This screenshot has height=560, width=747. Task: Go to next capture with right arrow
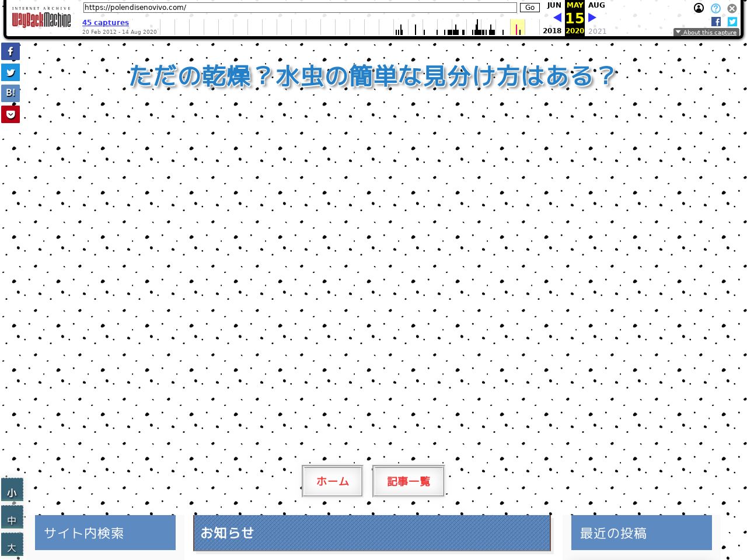pos(592,18)
